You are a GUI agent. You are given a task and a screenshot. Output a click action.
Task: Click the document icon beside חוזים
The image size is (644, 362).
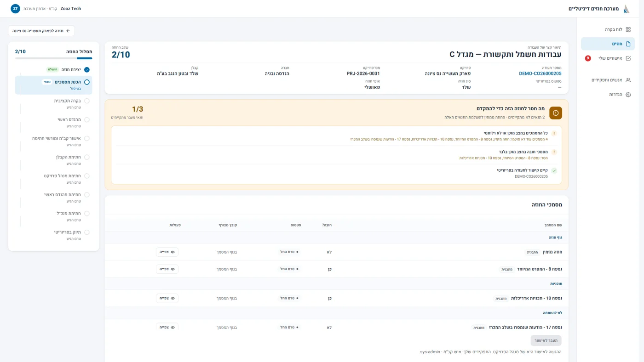(628, 44)
